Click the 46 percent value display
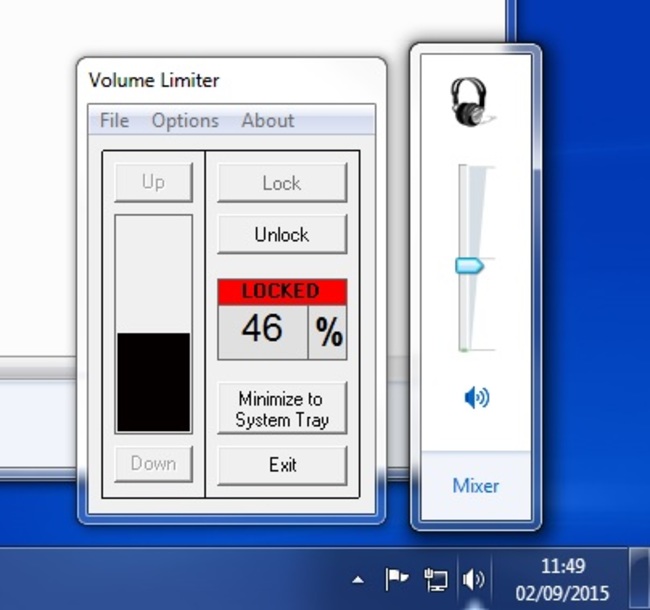 [262, 330]
